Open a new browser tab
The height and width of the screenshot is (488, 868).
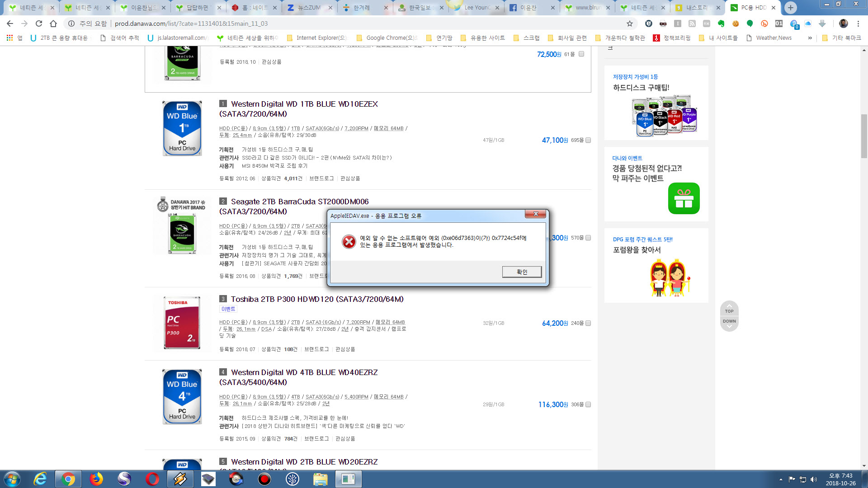click(790, 8)
